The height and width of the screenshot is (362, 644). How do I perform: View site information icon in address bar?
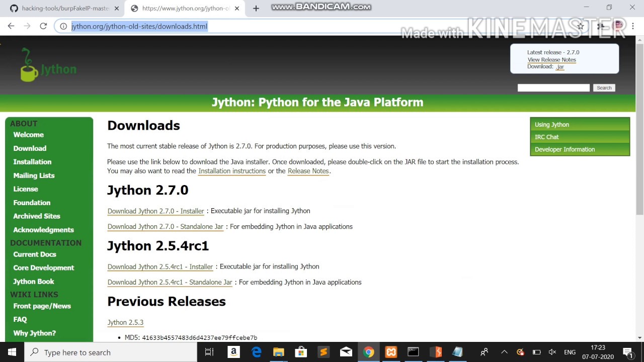tap(63, 26)
